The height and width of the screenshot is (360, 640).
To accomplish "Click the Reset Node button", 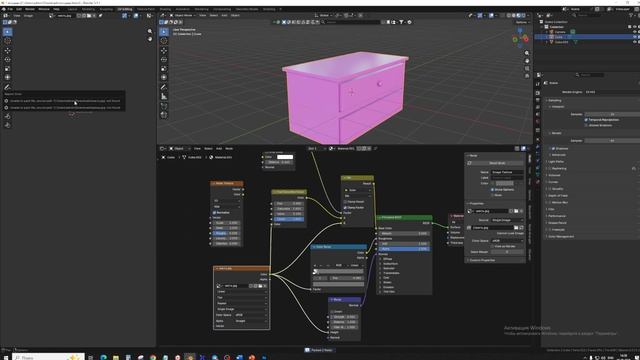I will pyautogui.click(x=497, y=163).
